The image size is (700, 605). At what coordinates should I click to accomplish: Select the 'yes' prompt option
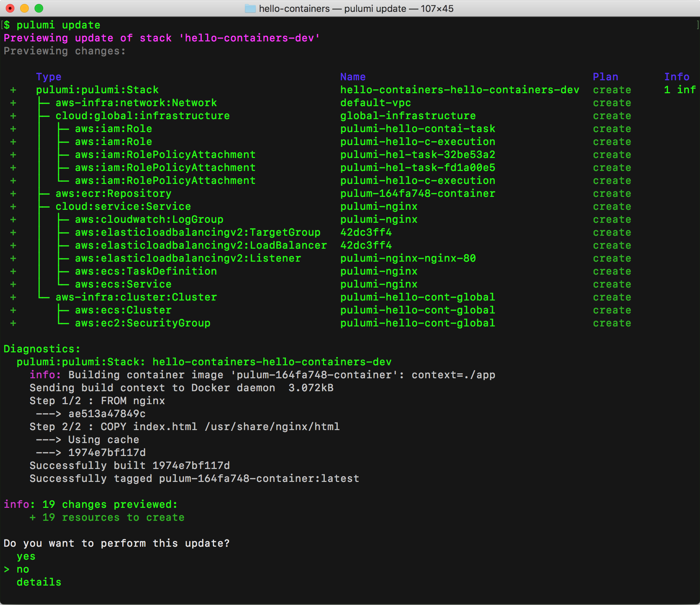[26, 556]
